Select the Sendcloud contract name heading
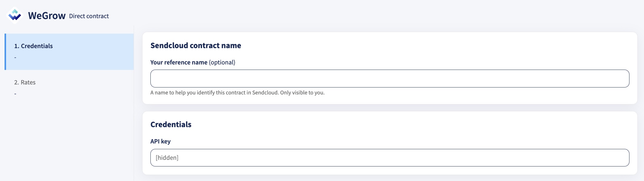The image size is (644, 181). [x=196, y=45]
